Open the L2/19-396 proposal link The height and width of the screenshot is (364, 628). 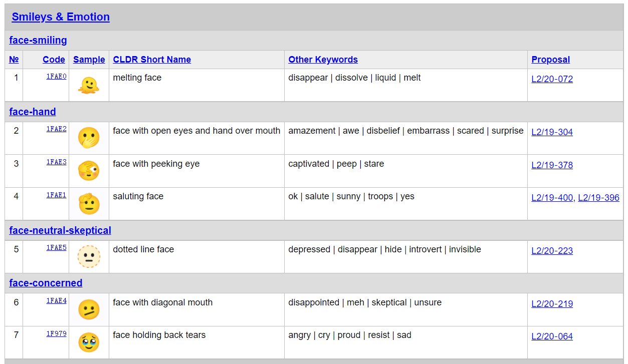point(598,198)
